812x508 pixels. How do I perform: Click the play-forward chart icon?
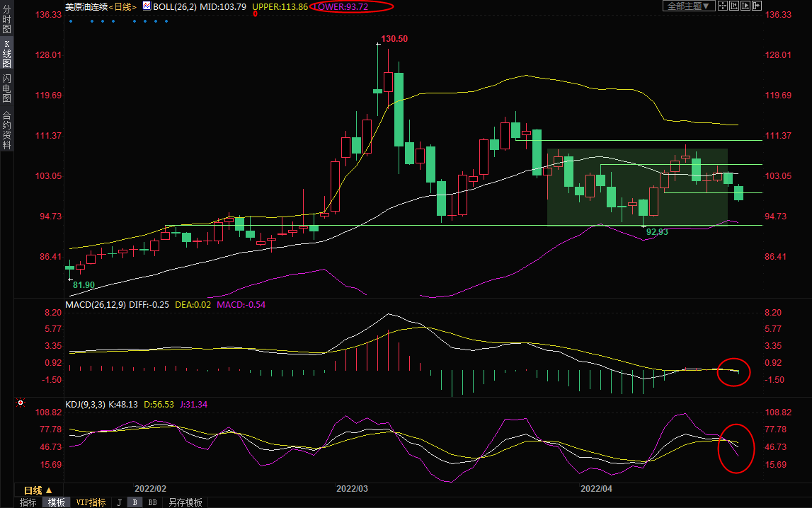[745, 6]
